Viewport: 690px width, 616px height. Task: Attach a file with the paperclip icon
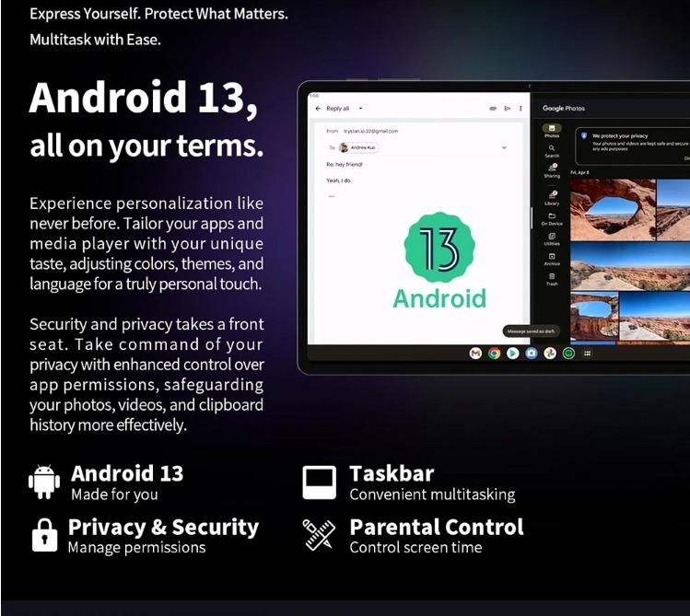493,108
